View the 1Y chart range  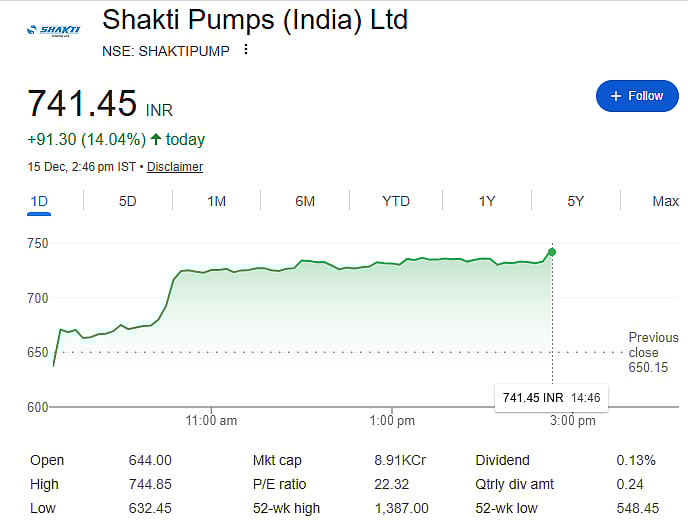(x=487, y=201)
